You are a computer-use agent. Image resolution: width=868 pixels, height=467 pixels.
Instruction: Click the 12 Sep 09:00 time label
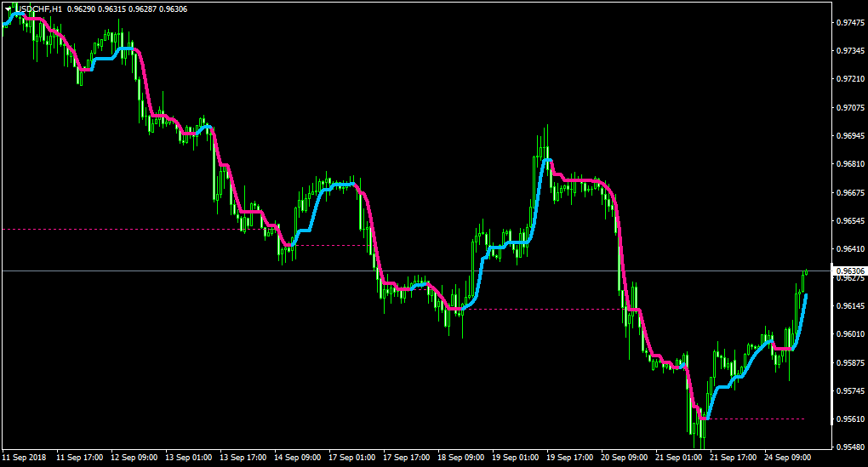click(x=134, y=458)
